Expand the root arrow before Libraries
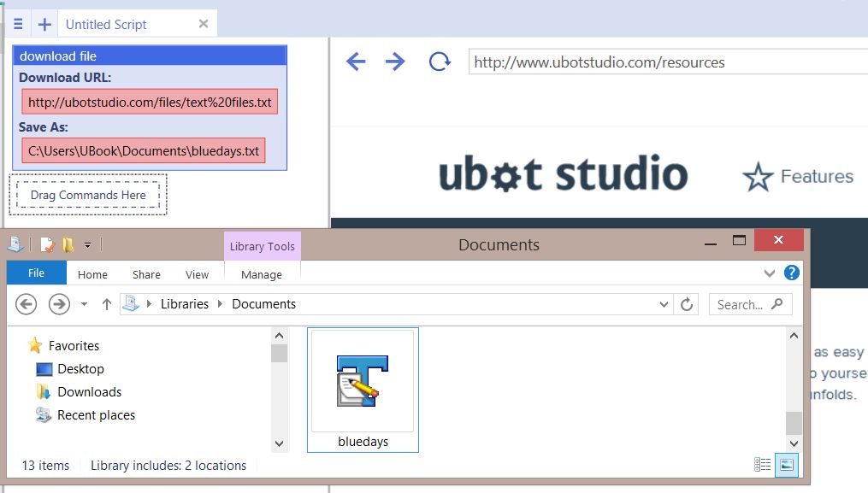Viewport: 868px width, 493px height. pos(149,304)
